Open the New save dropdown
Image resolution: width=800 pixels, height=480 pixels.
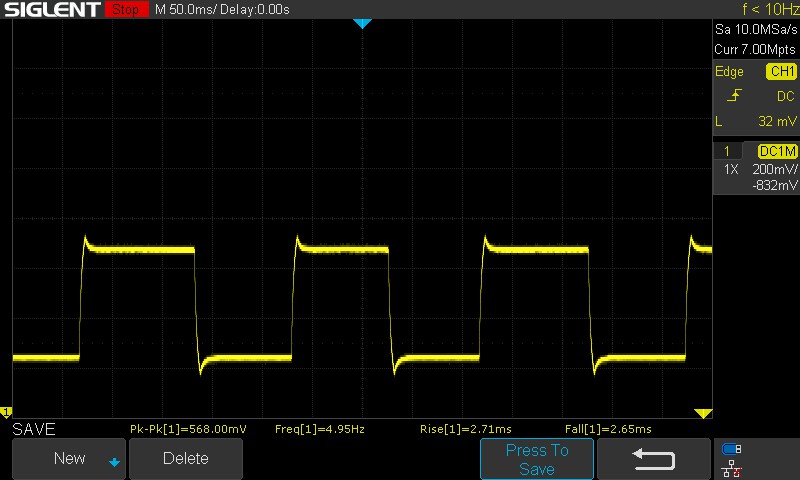pyautogui.click(x=69, y=459)
